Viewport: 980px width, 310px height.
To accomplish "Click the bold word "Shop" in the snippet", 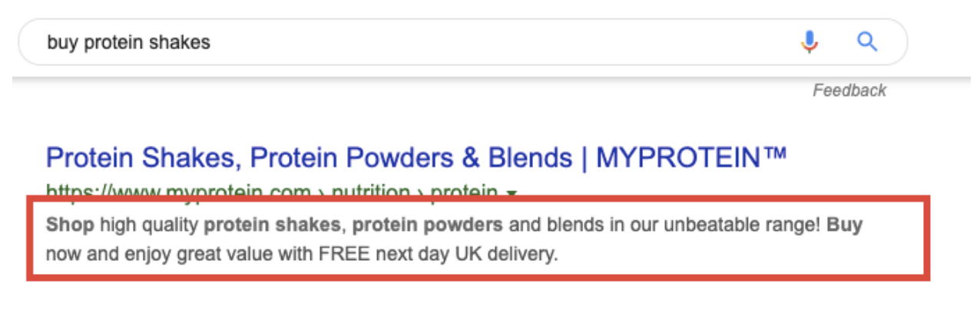I will pos(71,226).
